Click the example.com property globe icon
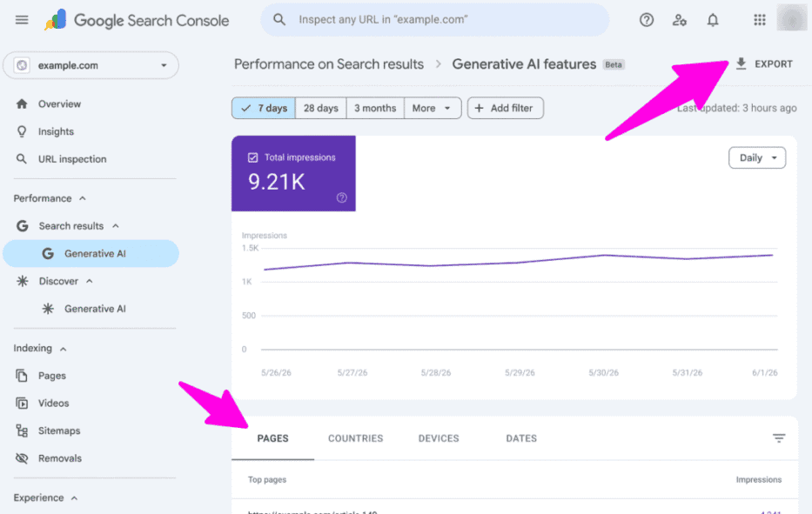 click(x=22, y=65)
